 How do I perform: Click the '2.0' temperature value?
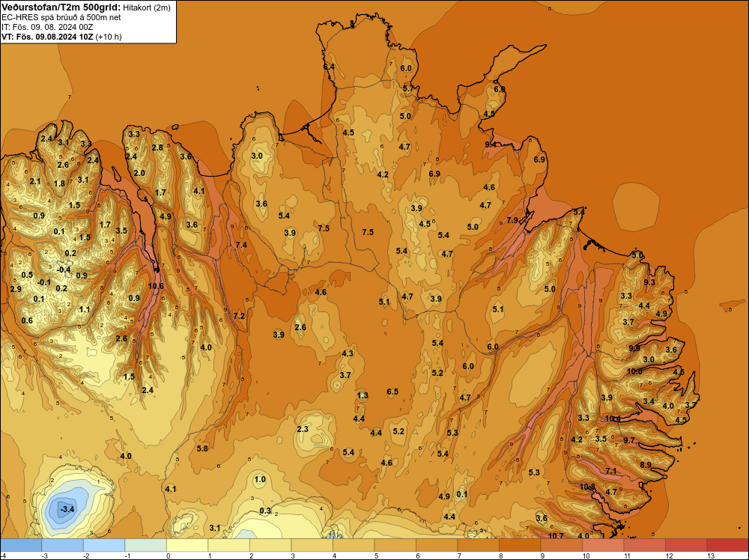pyautogui.click(x=139, y=173)
